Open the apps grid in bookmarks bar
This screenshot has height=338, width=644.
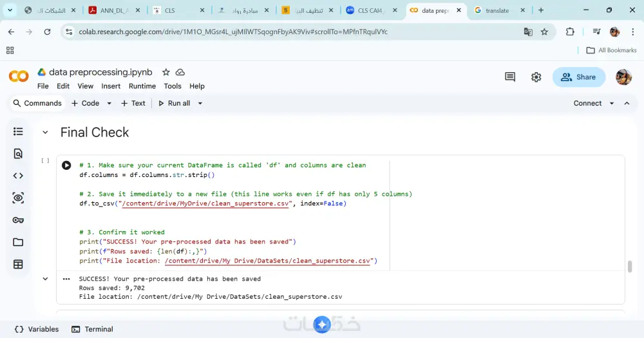coord(10,50)
